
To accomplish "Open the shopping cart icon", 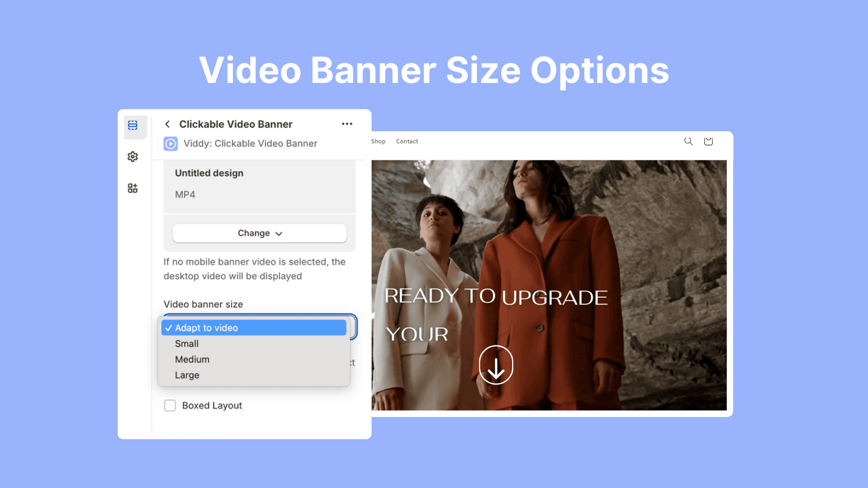I will pyautogui.click(x=709, y=142).
